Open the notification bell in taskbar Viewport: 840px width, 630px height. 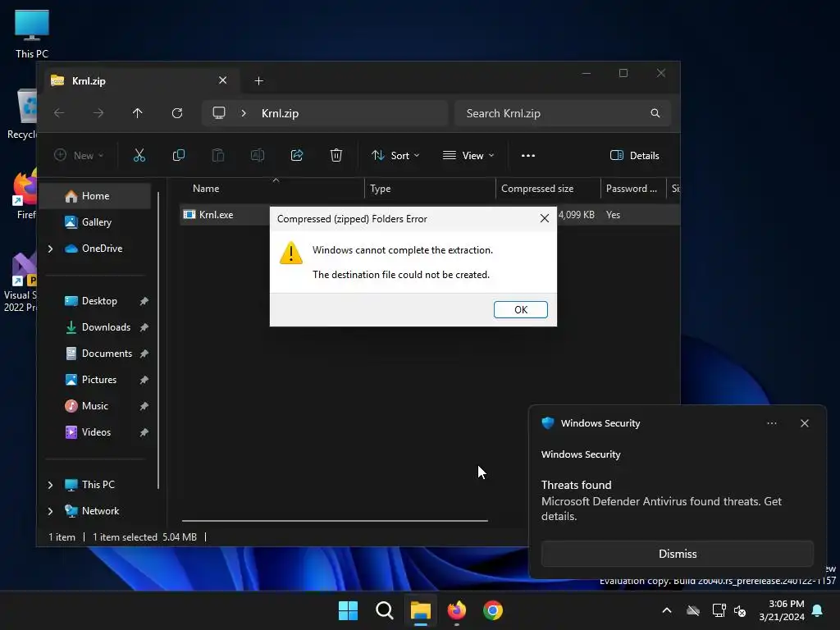pos(817,610)
